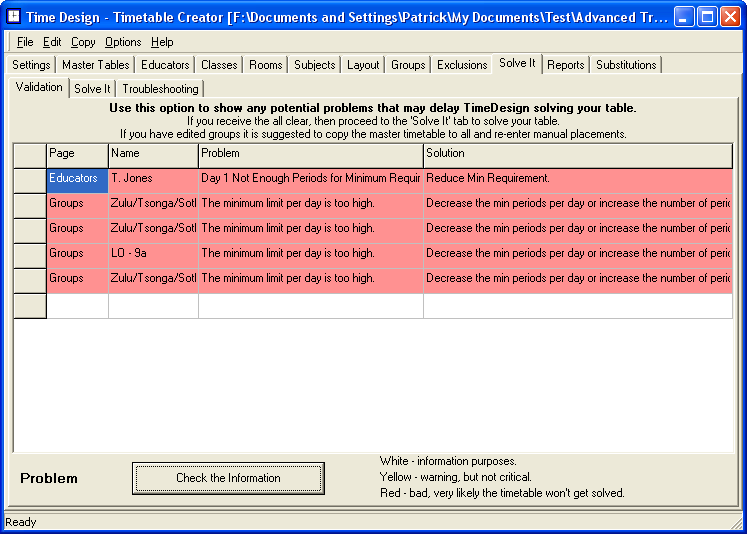Switch to the Substitutions tab

point(626,65)
